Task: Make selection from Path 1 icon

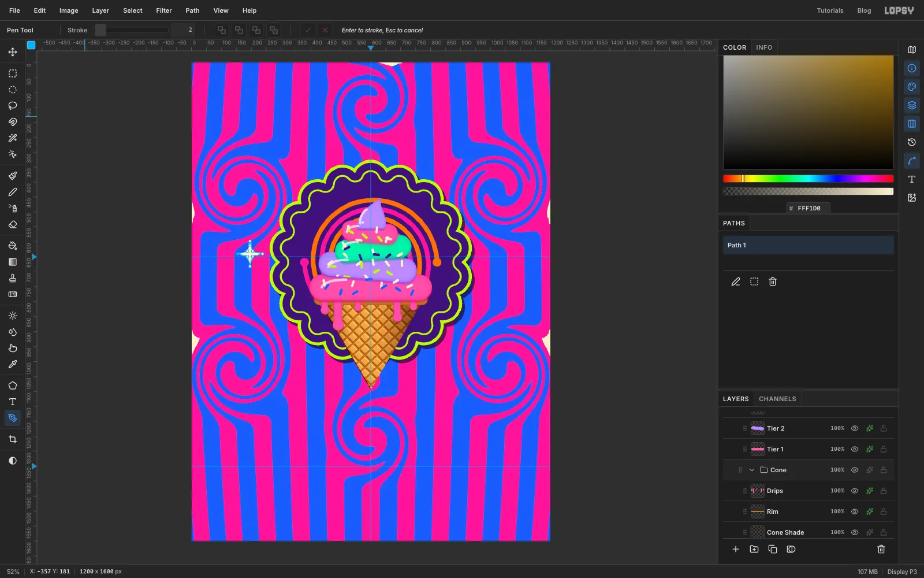Action: (754, 281)
